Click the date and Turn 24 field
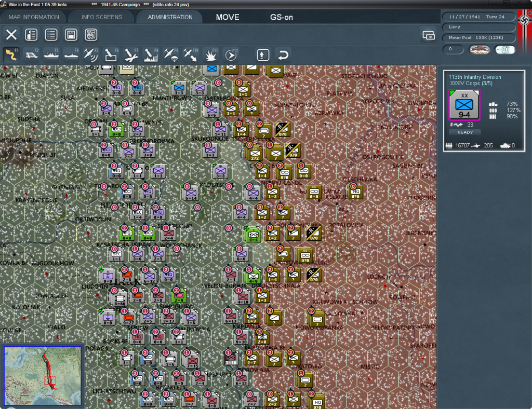 [x=478, y=17]
